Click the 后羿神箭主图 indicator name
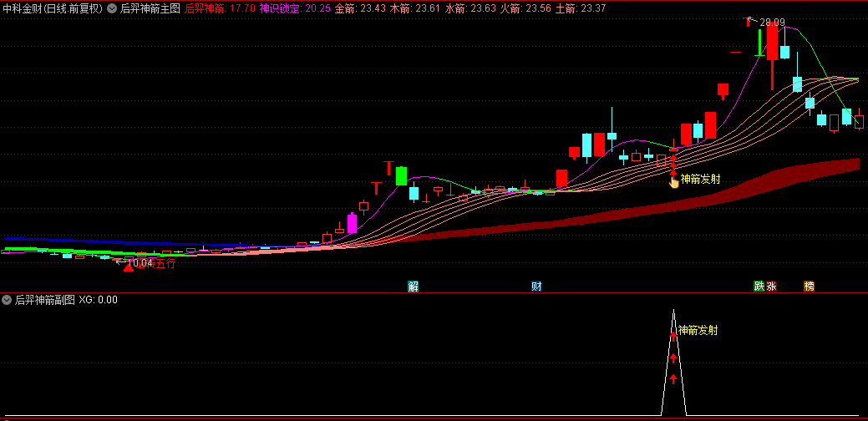 point(150,8)
